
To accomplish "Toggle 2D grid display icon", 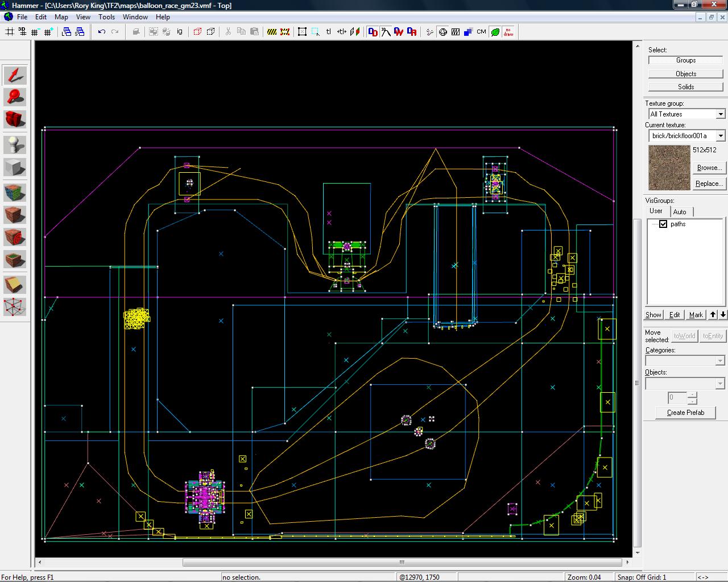I will click(x=10, y=32).
